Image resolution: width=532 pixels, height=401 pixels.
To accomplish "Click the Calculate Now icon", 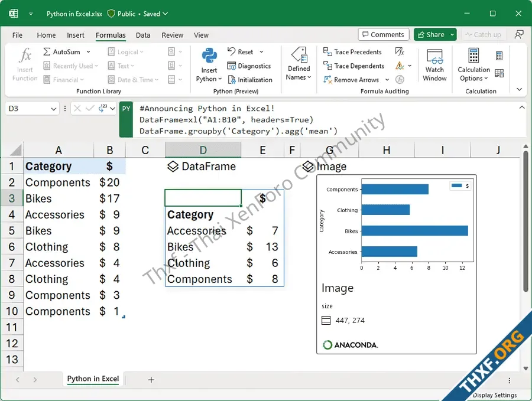I will [x=499, y=56].
